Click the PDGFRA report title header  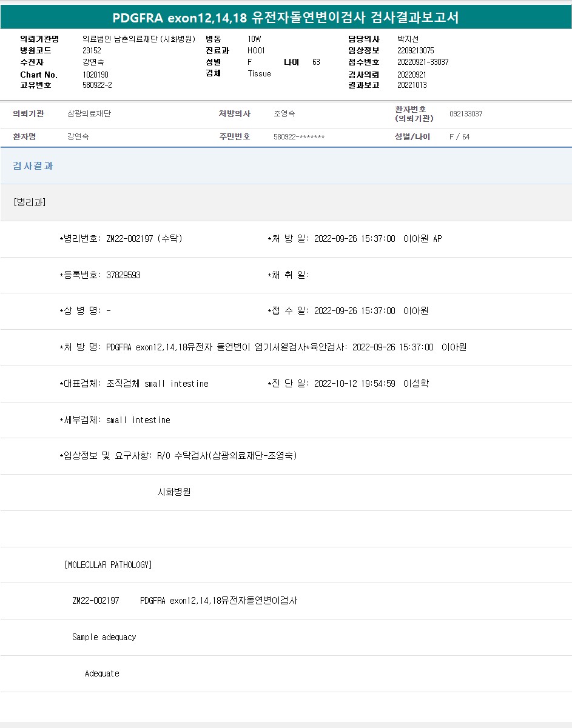[286, 18]
